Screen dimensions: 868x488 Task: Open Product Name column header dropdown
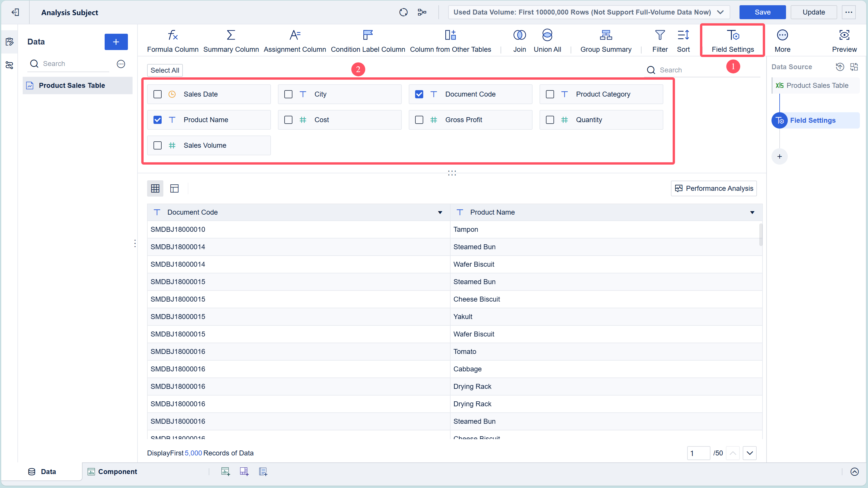(x=752, y=212)
